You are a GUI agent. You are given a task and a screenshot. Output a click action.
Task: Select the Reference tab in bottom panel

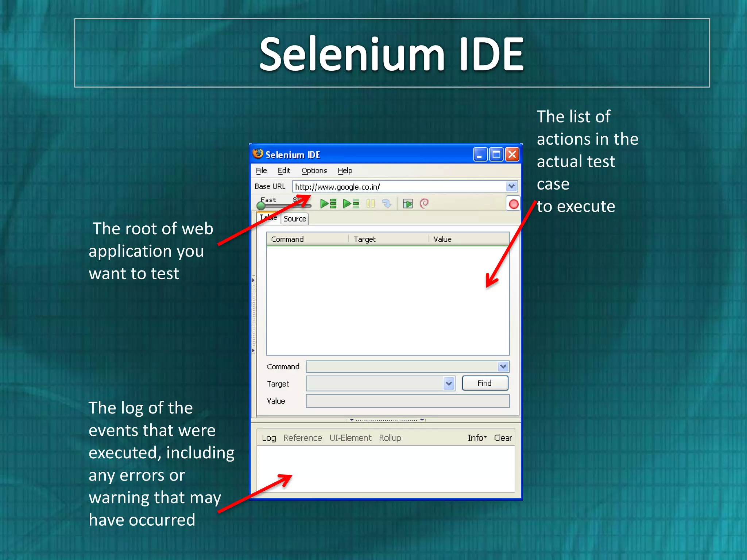302,437
